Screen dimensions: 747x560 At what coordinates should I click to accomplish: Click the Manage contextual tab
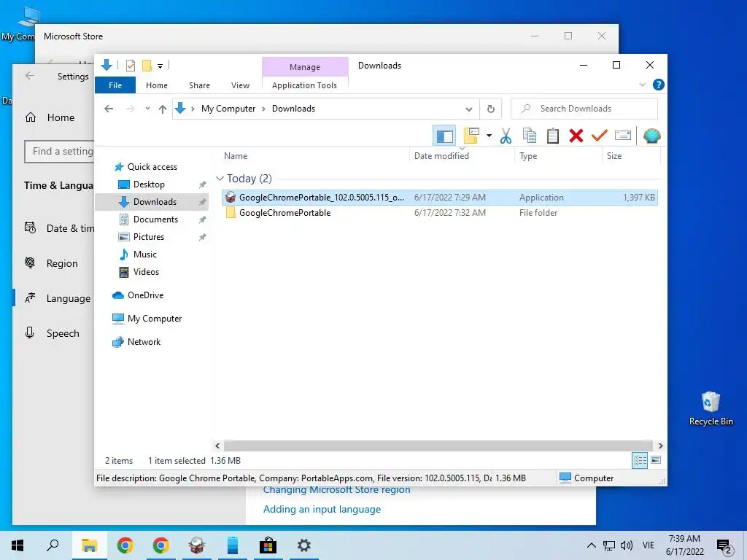click(x=305, y=67)
